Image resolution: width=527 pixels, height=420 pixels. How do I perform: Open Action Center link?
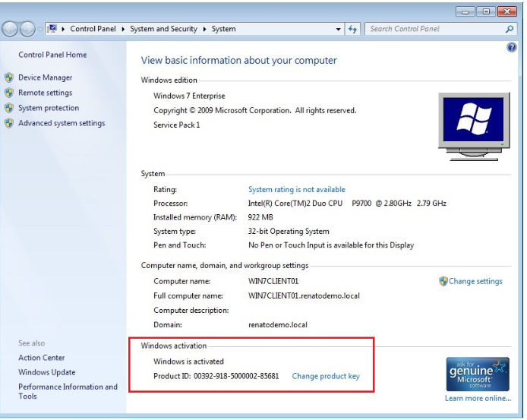[42, 358]
